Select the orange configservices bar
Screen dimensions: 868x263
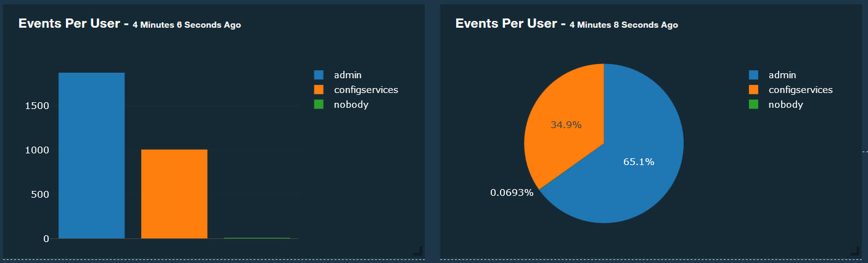coord(174,194)
